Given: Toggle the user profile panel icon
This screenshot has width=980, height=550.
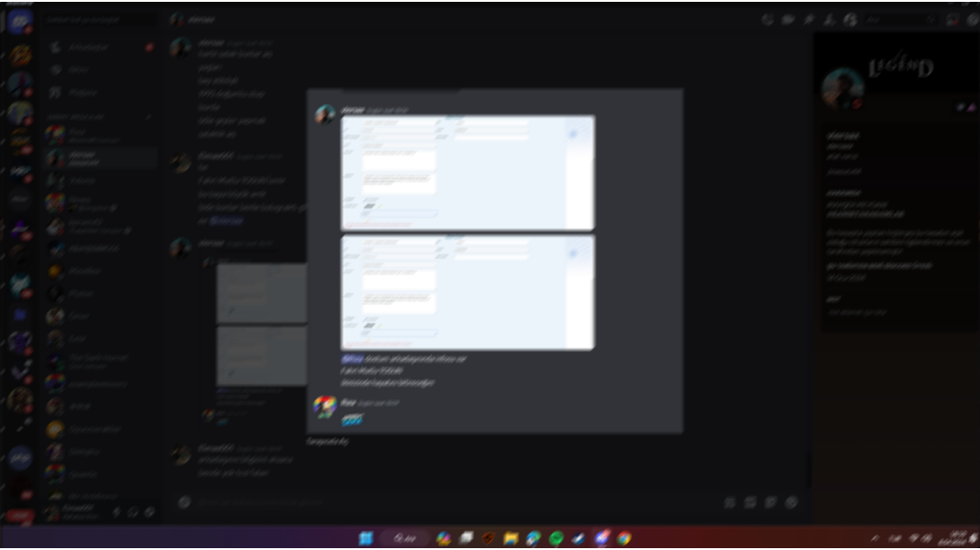Looking at the screenshot, I should coord(850,19).
